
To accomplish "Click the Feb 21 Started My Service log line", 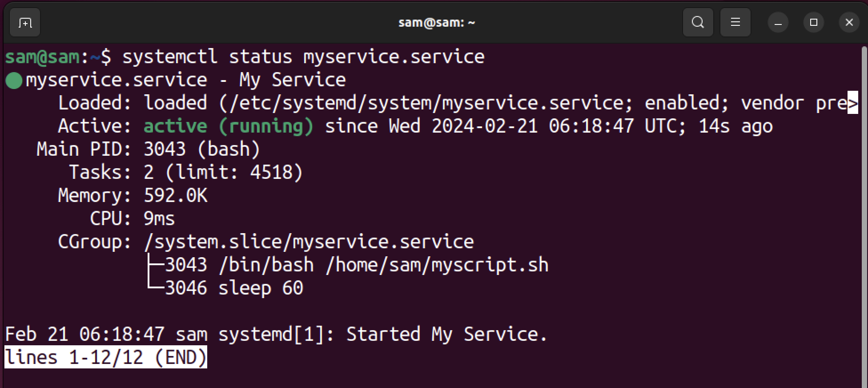I will [276, 334].
